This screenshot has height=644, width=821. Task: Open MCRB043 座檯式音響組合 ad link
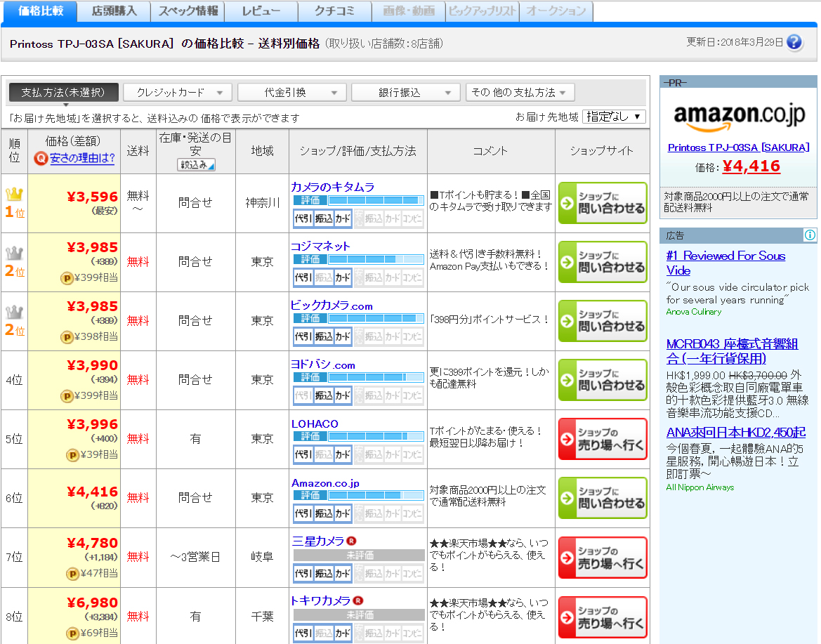(732, 351)
